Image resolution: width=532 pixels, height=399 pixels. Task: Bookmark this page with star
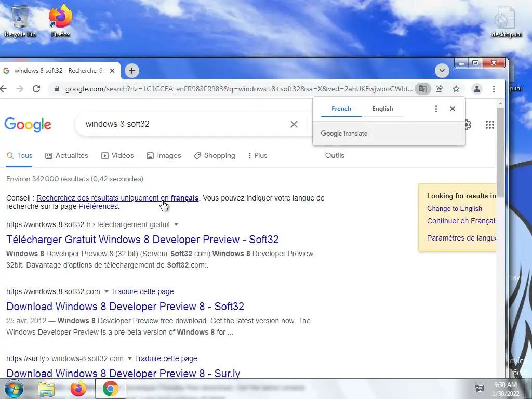click(x=456, y=89)
